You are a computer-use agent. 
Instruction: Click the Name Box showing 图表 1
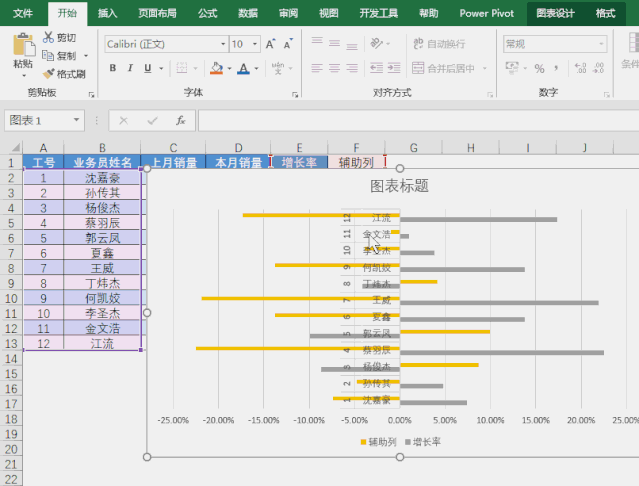(x=44, y=121)
